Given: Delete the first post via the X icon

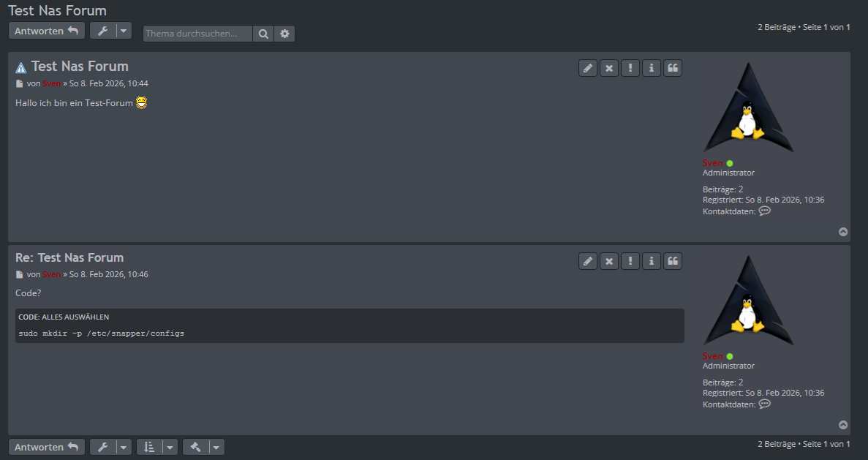Looking at the screenshot, I should coord(609,68).
